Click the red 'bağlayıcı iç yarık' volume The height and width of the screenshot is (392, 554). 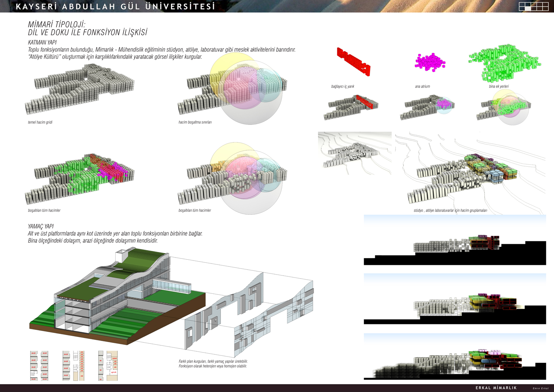(353, 62)
